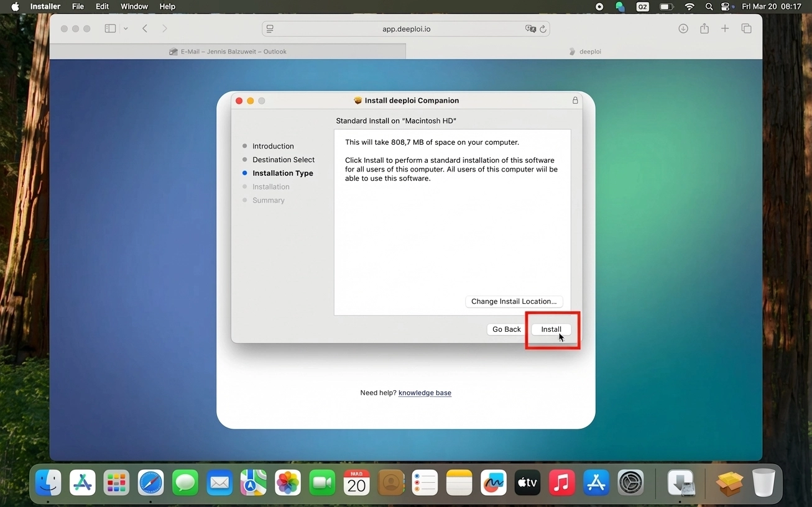The height and width of the screenshot is (507, 812).
Task: Open the Safari share menu
Action: (704, 29)
